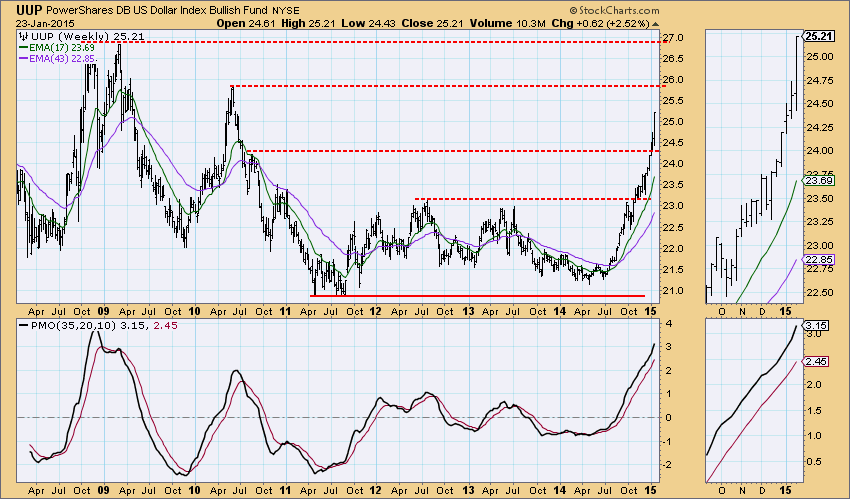Screen dimensions: 850x499
Task: Click the purple line marker of EMA(43) legend
Action: [x=23, y=59]
